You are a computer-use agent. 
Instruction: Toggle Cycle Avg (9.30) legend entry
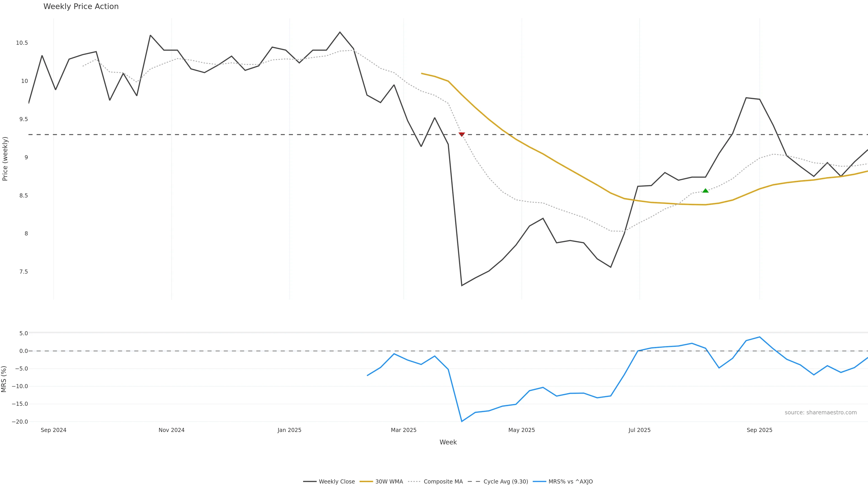(505, 482)
